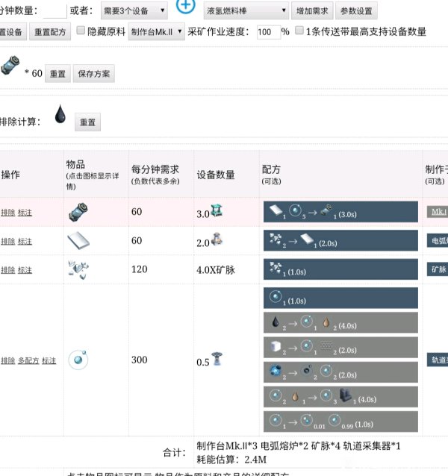Click the mining speed percentage field
448x476 pixels.
coord(267,32)
